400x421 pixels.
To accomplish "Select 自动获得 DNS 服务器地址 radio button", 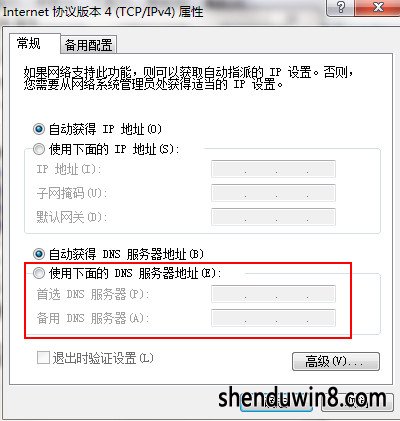I will (x=39, y=254).
